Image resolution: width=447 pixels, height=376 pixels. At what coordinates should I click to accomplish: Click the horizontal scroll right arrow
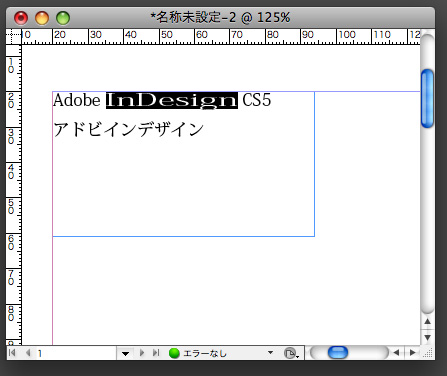point(413,353)
